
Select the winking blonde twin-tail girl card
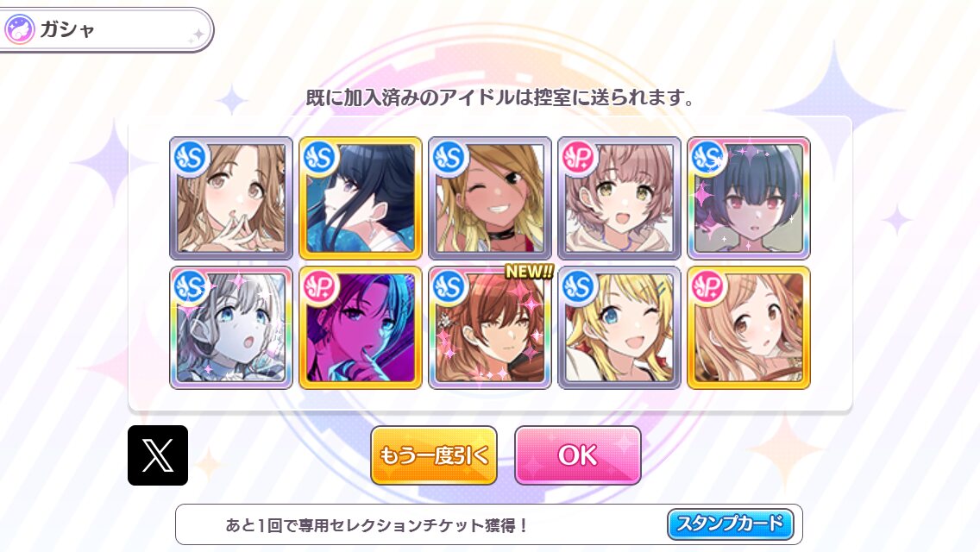pyautogui.click(x=619, y=328)
